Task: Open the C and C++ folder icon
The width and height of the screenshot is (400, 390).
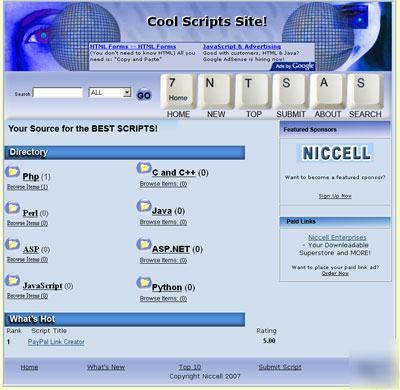Action: (144, 168)
